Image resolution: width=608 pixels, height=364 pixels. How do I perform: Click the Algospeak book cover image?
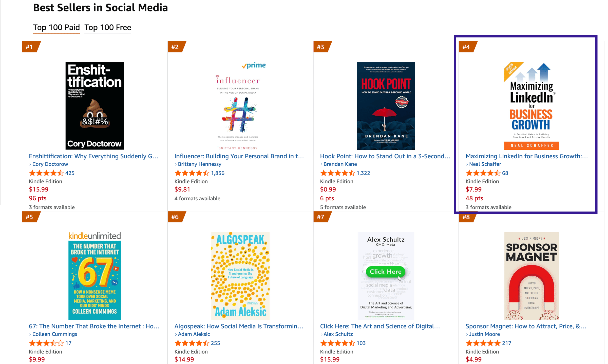click(240, 276)
